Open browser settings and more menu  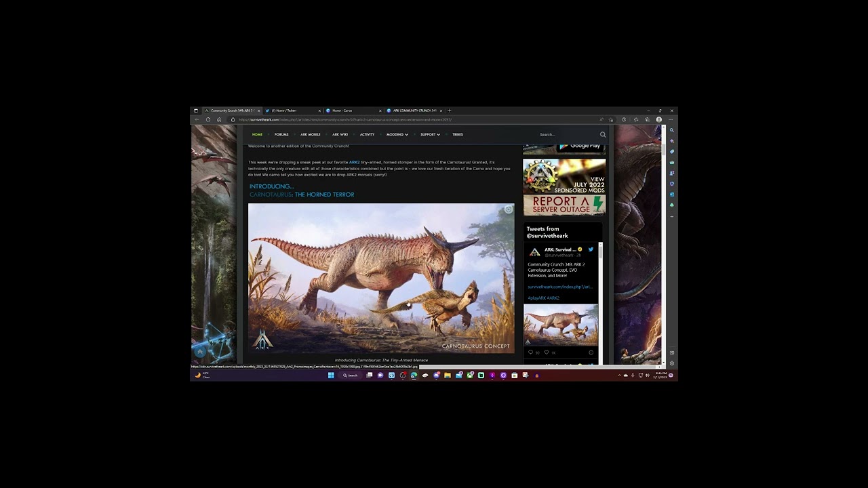click(671, 119)
